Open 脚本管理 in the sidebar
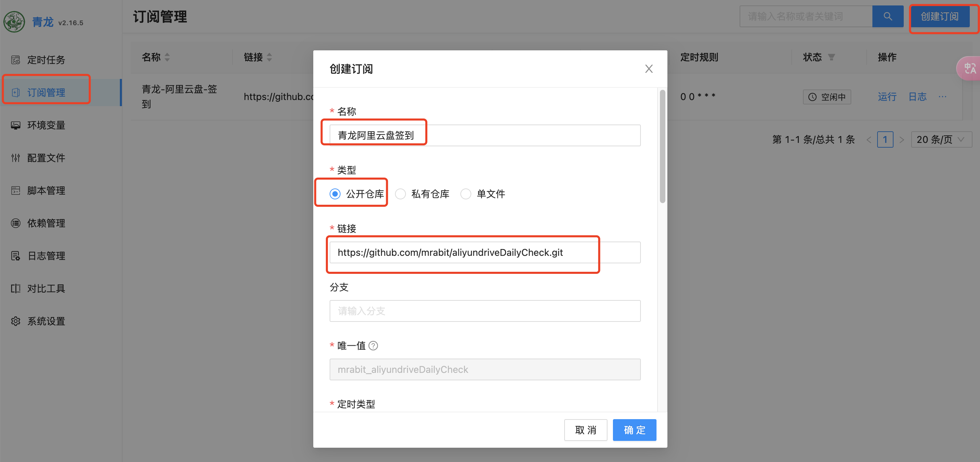This screenshot has height=462, width=980. (61, 191)
